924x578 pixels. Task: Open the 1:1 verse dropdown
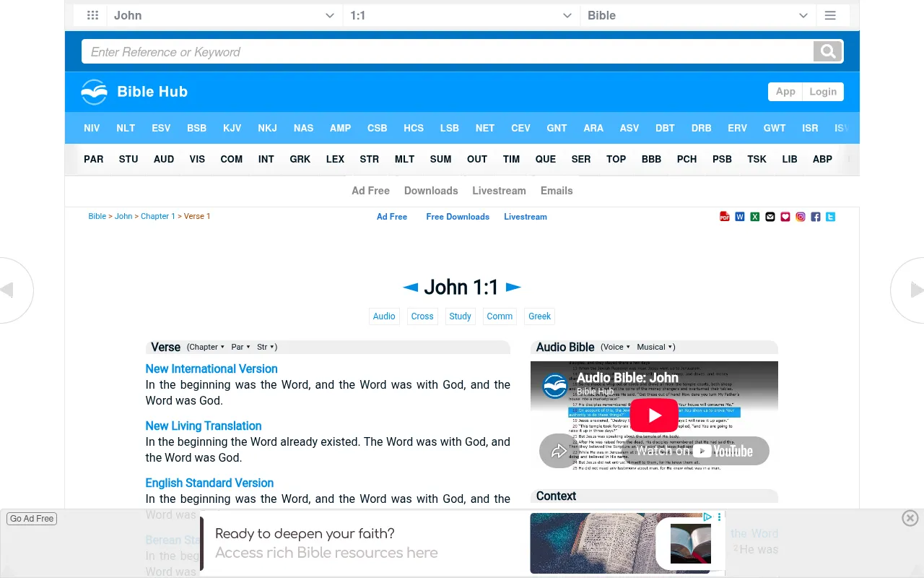461,15
